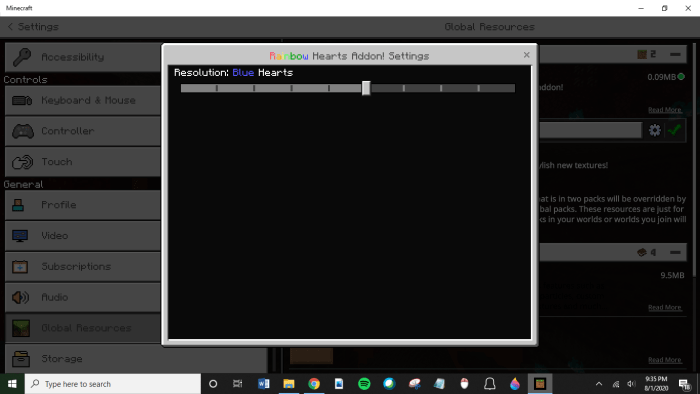Open Controller settings gamepad icon
The height and width of the screenshot is (394, 700).
point(22,131)
